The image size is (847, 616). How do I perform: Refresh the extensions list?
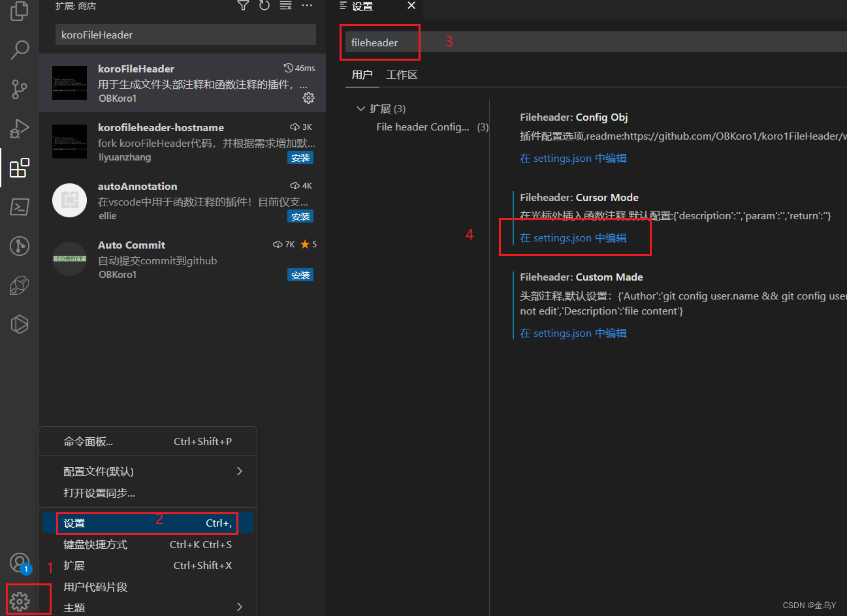pyautogui.click(x=264, y=6)
